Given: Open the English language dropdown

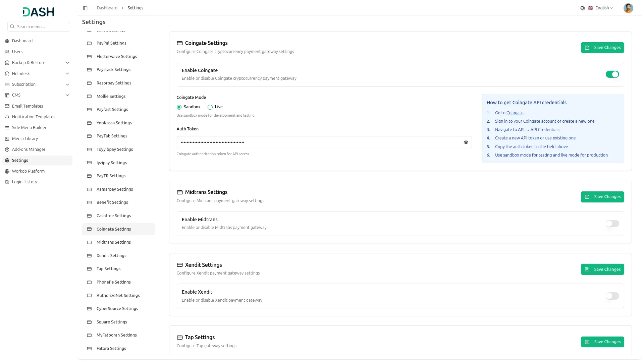Looking at the screenshot, I should (x=600, y=8).
